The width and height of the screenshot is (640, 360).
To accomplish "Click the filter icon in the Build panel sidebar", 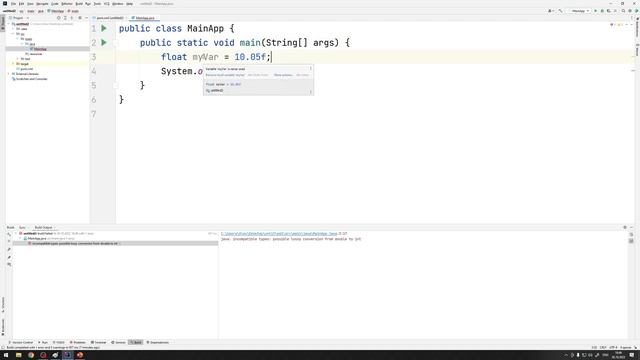I will pos(9,264).
